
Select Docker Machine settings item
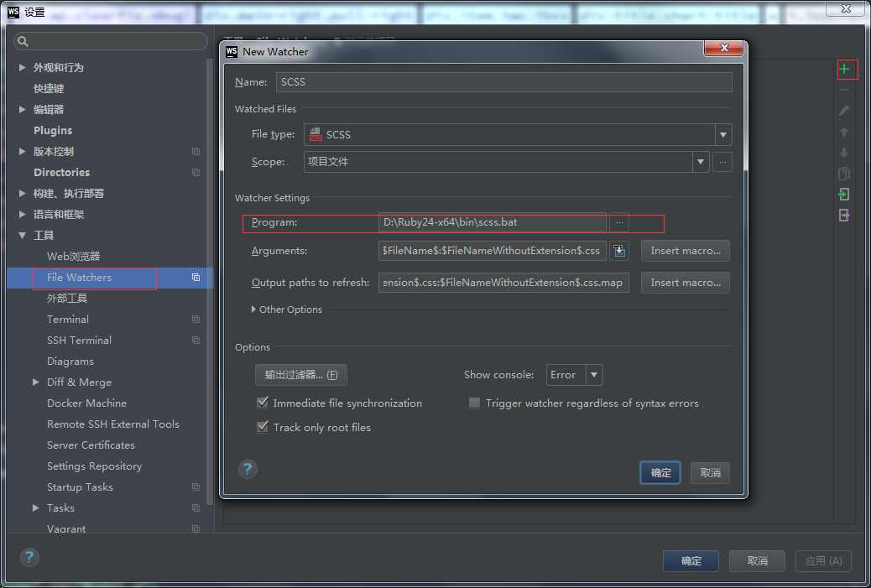click(x=86, y=403)
